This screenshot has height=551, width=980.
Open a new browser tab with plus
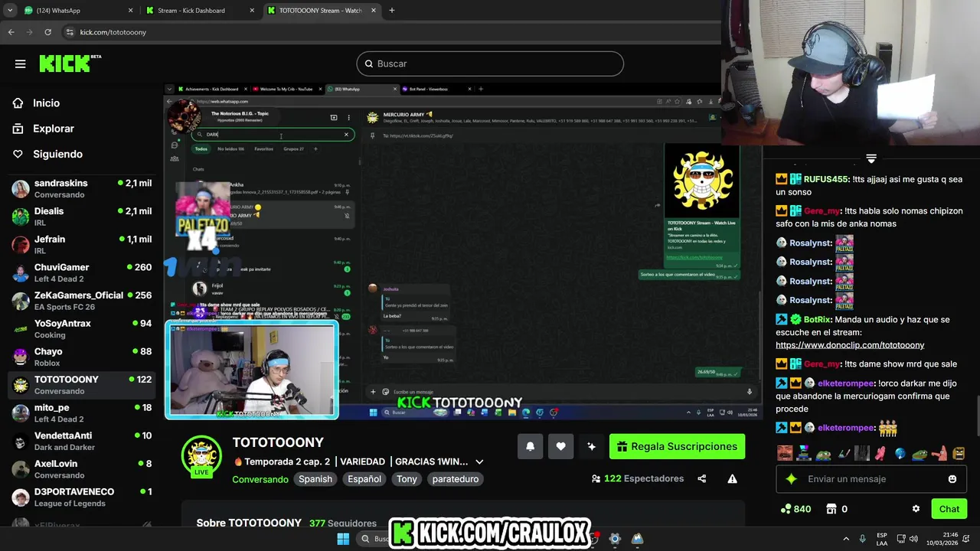click(391, 11)
